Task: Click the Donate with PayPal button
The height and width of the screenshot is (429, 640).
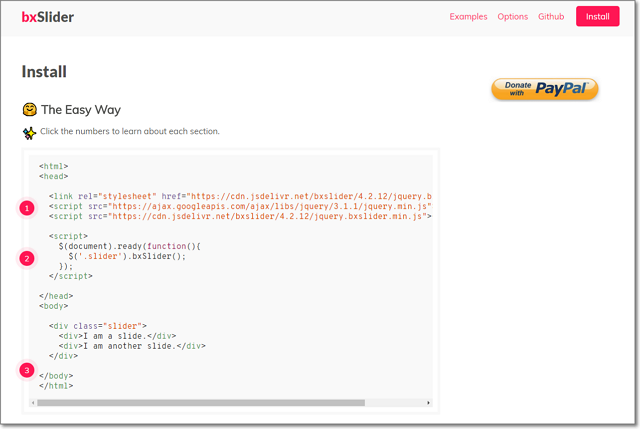Action: pos(544,89)
